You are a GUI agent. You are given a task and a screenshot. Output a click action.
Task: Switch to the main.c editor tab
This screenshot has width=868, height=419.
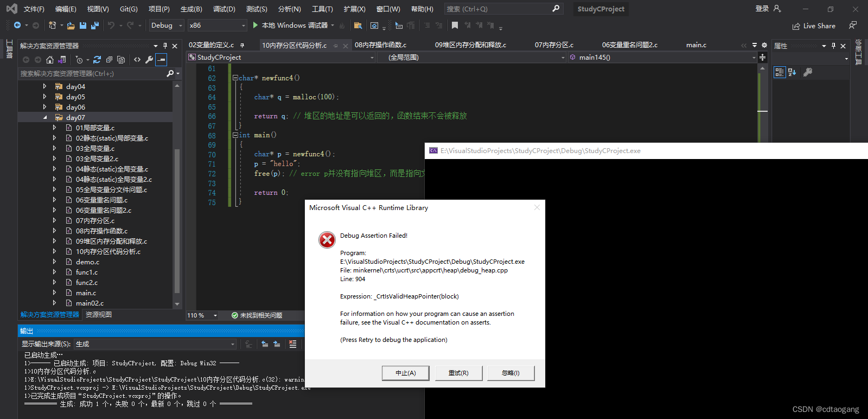tap(696, 45)
